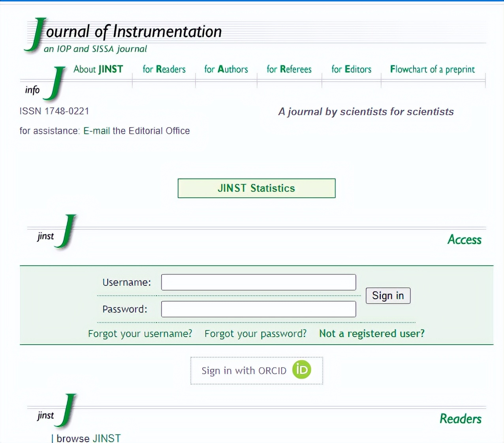Go to the for Authors section
The width and height of the screenshot is (504, 443).
[x=226, y=69]
